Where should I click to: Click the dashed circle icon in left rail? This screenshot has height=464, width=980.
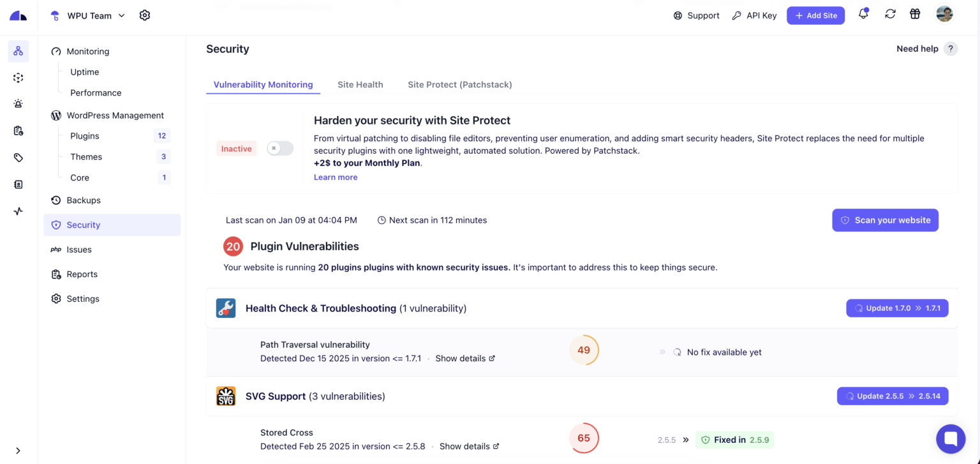click(18, 78)
